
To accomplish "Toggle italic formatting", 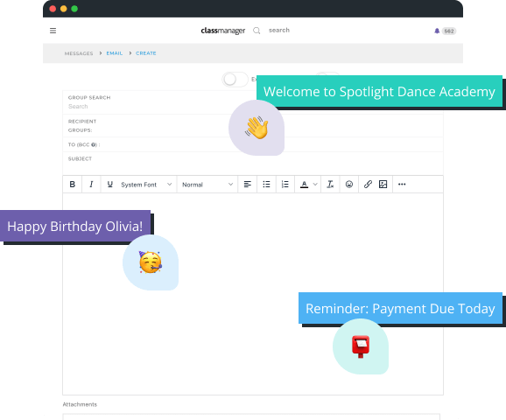I will pyautogui.click(x=91, y=185).
